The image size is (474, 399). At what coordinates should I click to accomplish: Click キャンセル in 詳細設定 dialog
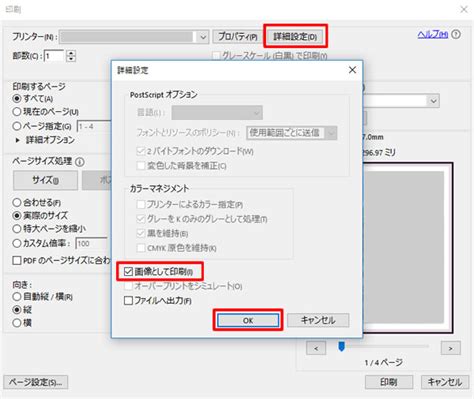click(x=318, y=320)
